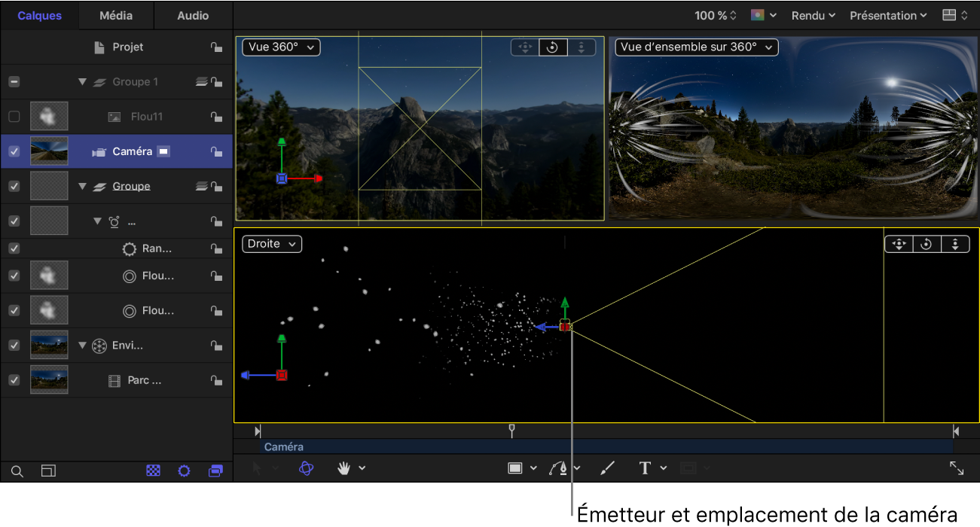The image size is (980, 527).
Task: Select the Text tool
Action: [645, 468]
